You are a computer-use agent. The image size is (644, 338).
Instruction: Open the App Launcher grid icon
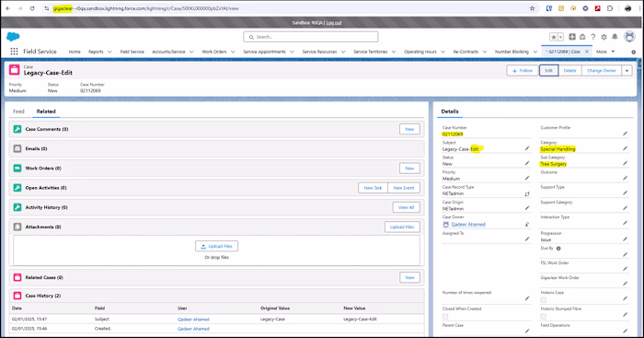[x=14, y=52]
